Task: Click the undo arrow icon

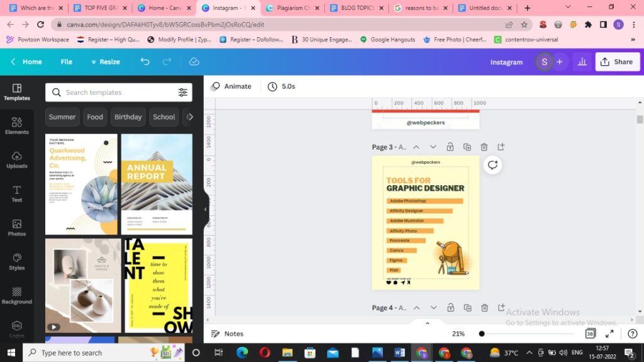Action: pyautogui.click(x=145, y=62)
